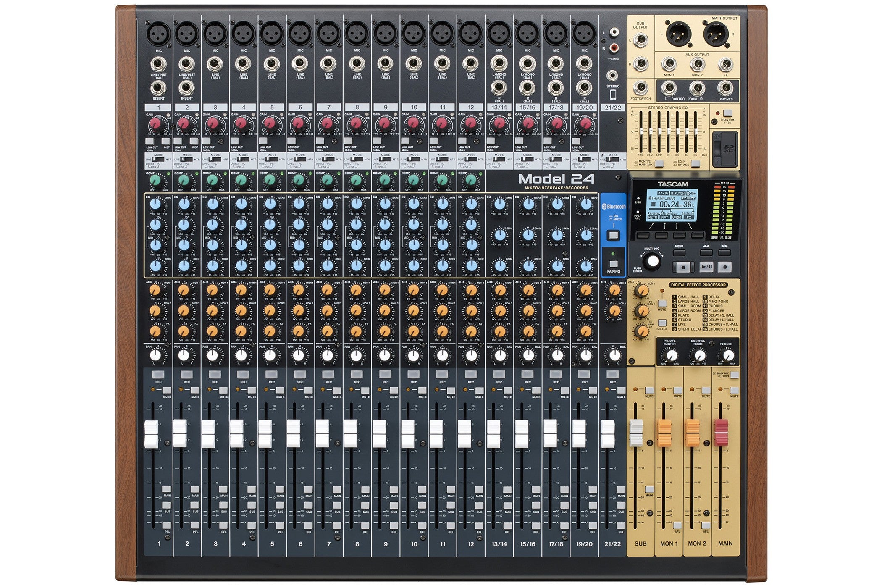
Task: Click the channel 3 PAN knob
Action: tap(213, 356)
